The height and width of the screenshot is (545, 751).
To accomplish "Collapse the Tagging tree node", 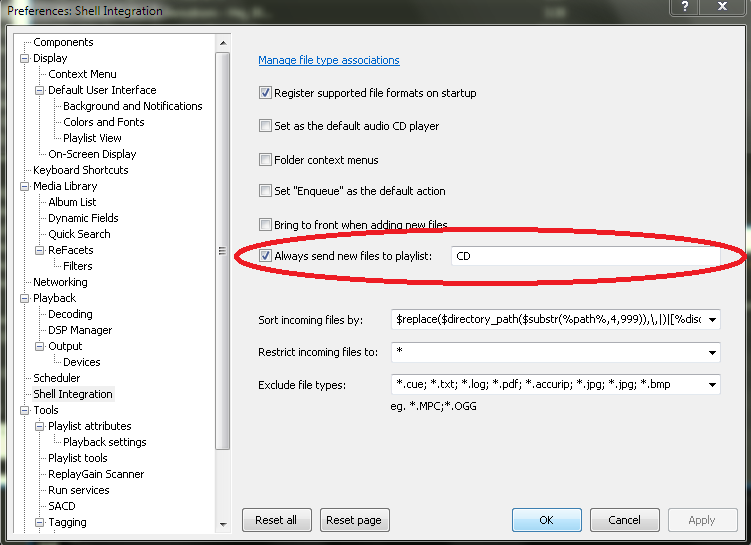I will tap(39, 522).
